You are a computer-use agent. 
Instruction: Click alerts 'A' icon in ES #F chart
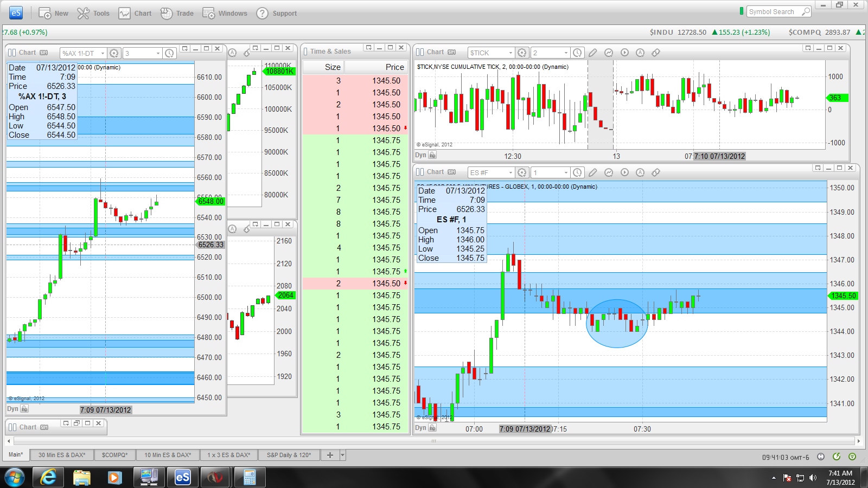click(640, 172)
